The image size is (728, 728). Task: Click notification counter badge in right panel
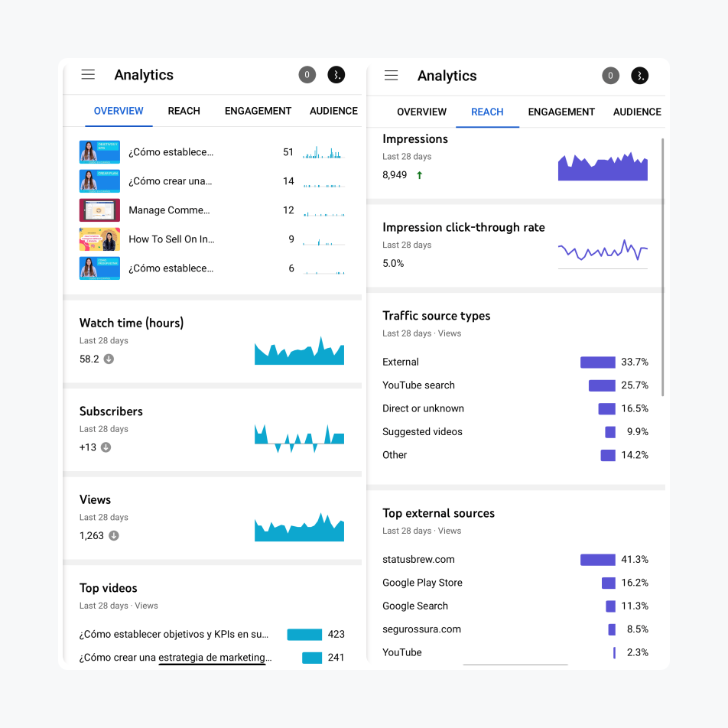click(x=610, y=76)
